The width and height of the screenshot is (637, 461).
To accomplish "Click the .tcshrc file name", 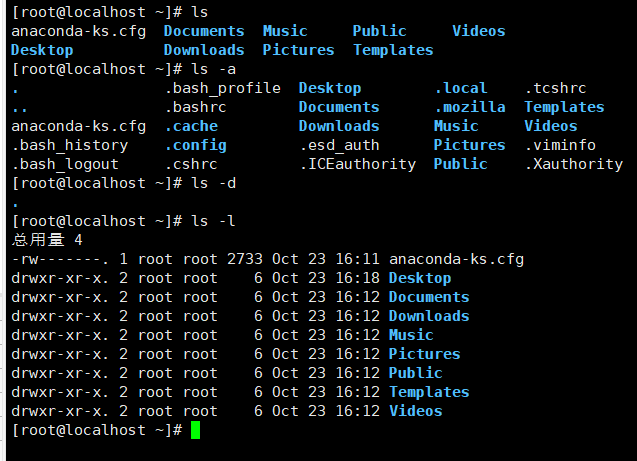I will (x=556, y=88).
